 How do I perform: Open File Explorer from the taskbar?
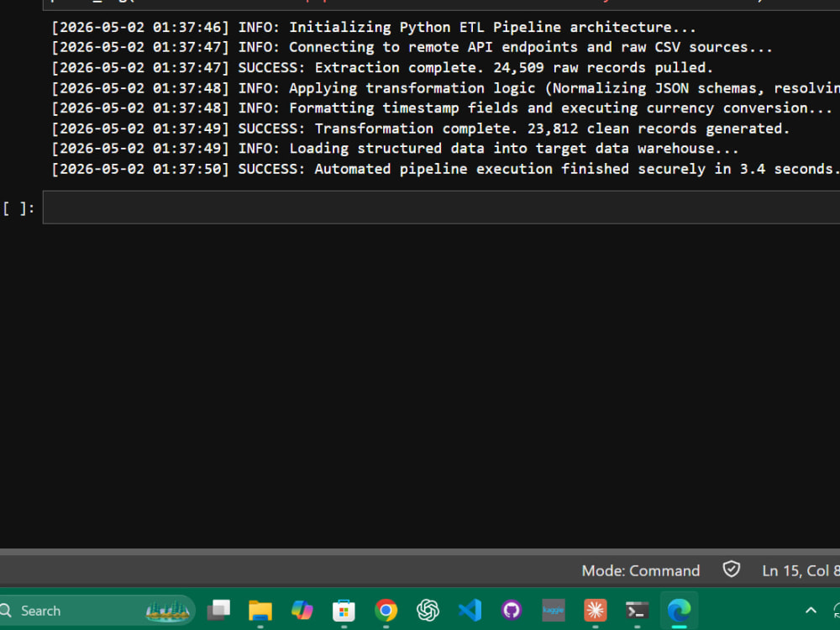pyautogui.click(x=260, y=610)
